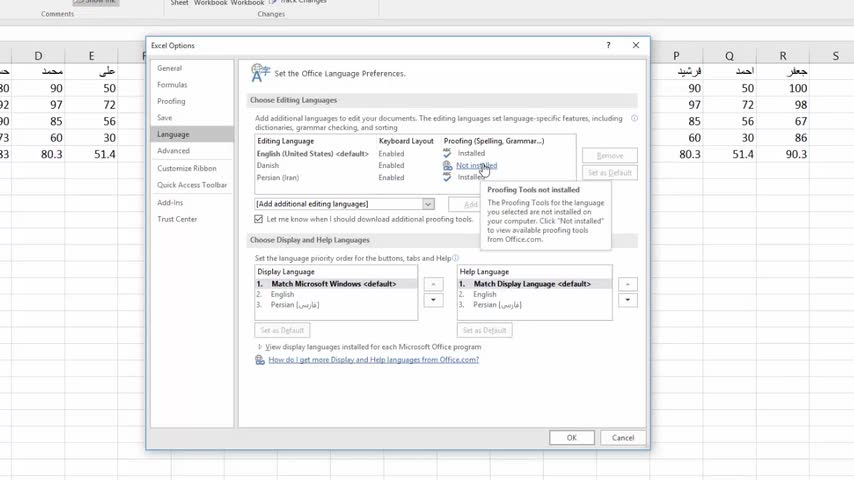Select column R header in the spreadsheet
Screen dimensions: 854x480
(783, 56)
